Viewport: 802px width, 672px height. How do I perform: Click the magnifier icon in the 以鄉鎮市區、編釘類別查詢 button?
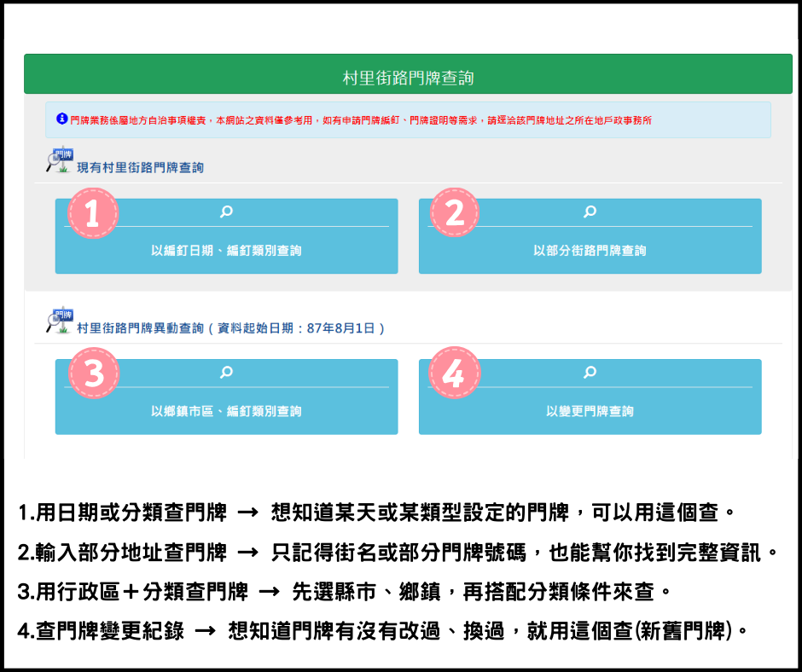(226, 373)
